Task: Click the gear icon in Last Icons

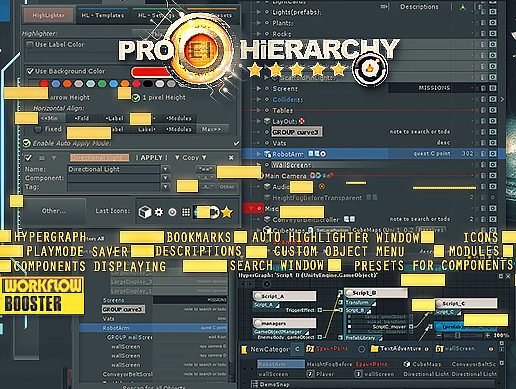Action: click(x=159, y=212)
